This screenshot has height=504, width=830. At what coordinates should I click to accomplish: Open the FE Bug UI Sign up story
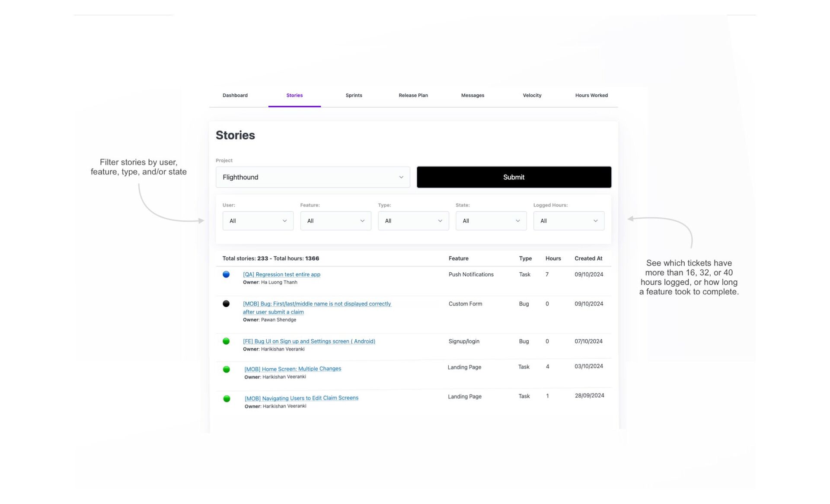[309, 341]
